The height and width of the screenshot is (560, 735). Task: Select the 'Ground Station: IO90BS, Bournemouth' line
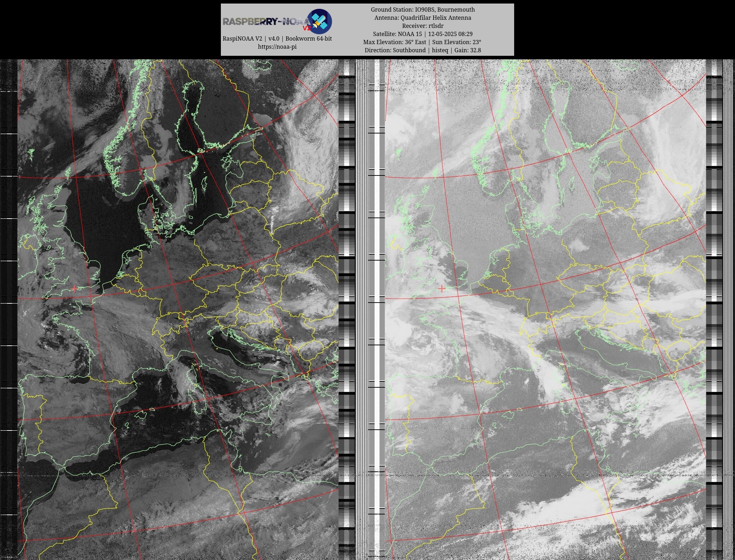pos(423,10)
